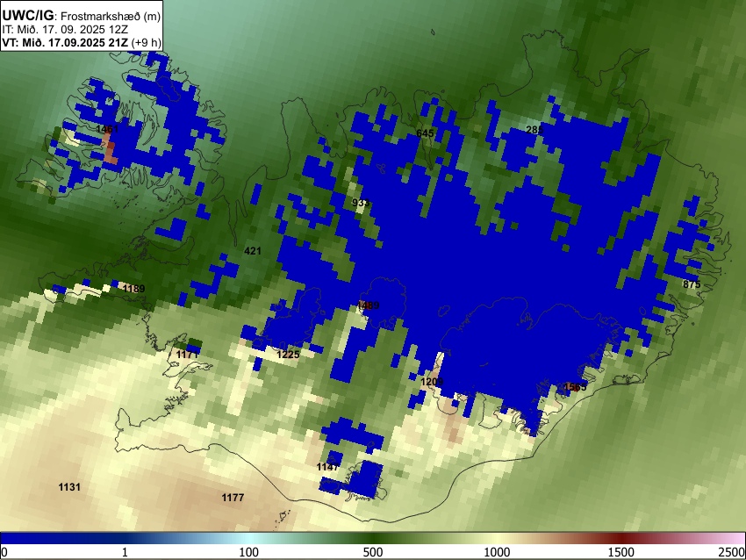The image size is (746, 560).
Task: Click the 1147 value label
Action: (328, 467)
